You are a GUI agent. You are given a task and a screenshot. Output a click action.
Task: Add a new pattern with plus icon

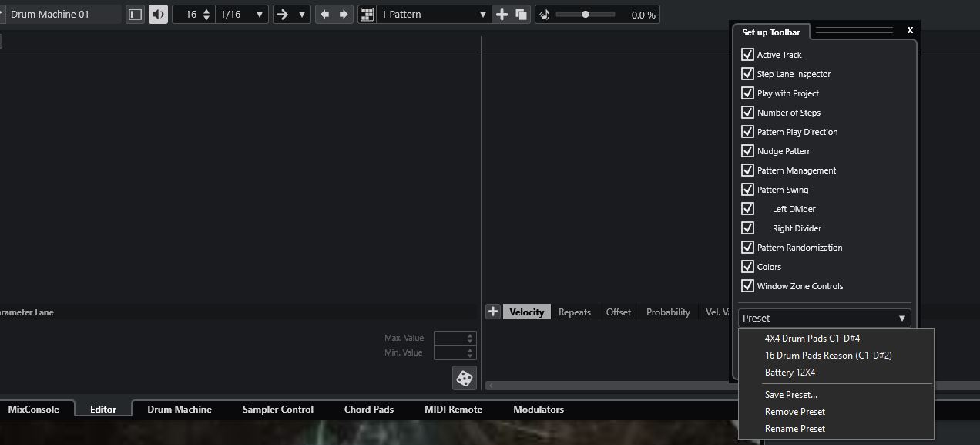[502, 15]
